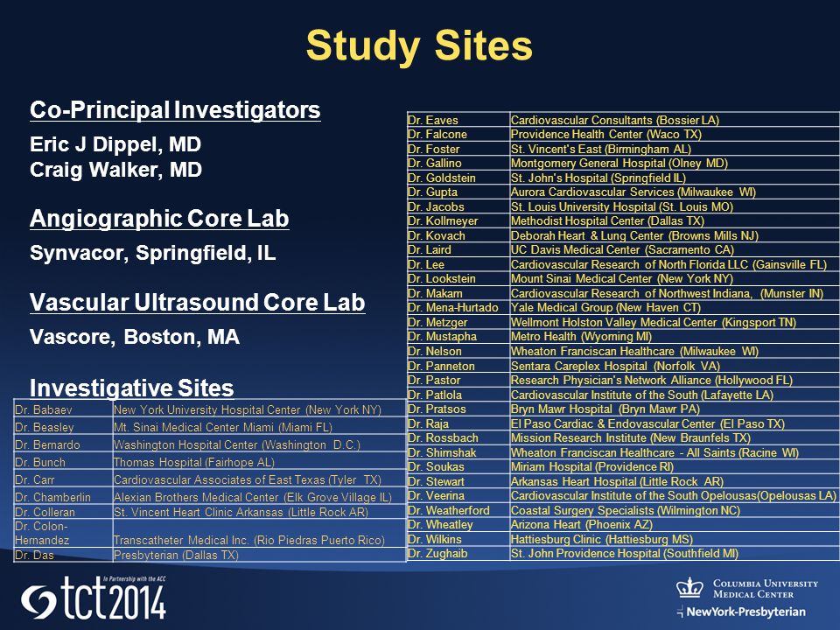Click Methodist Hospital Center (Dallas TX) cell
Screen dimensions: 840x630
tap(675, 221)
